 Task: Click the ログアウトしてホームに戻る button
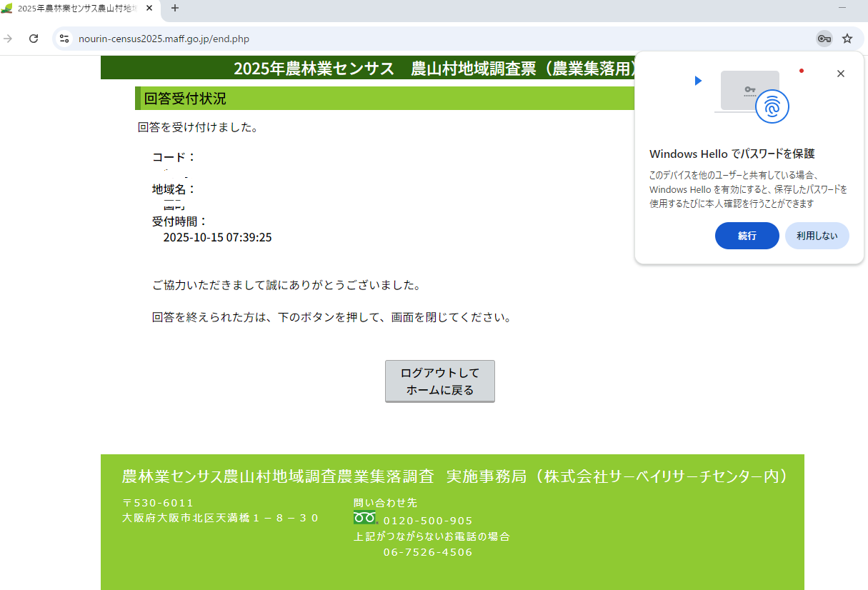coord(440,381)
